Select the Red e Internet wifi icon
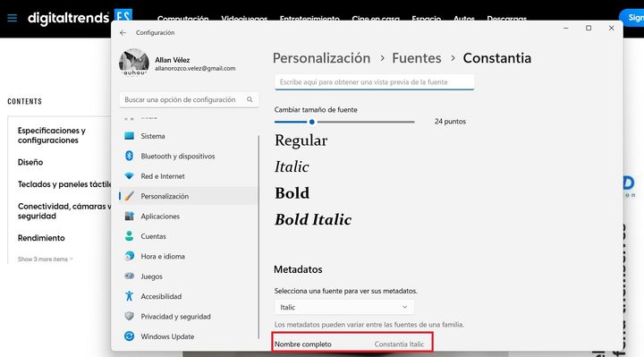Screen dimensions: 644x357 130,176
